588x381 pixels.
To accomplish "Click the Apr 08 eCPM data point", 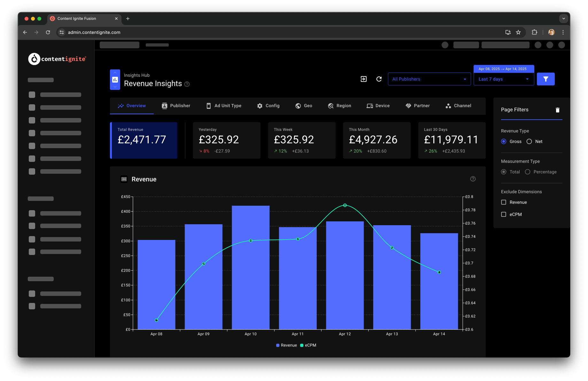I will tap(157, 320).
